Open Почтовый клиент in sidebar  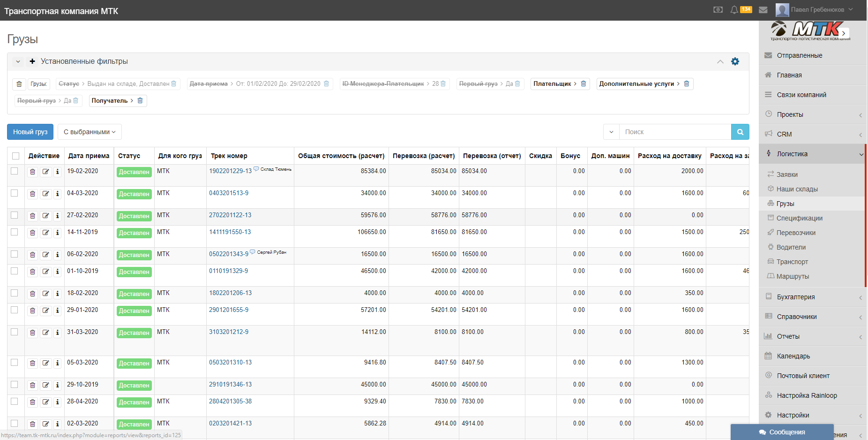(812, 376)
